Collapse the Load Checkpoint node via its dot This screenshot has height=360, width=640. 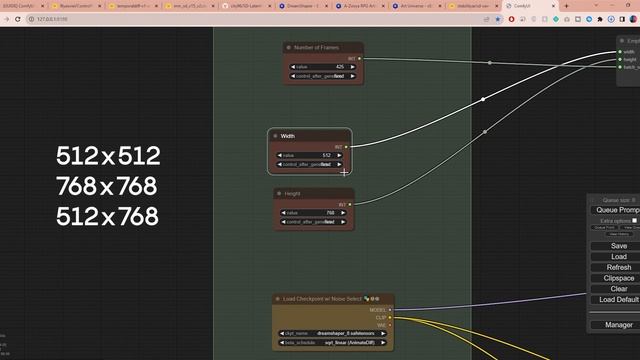click(278, 299)
